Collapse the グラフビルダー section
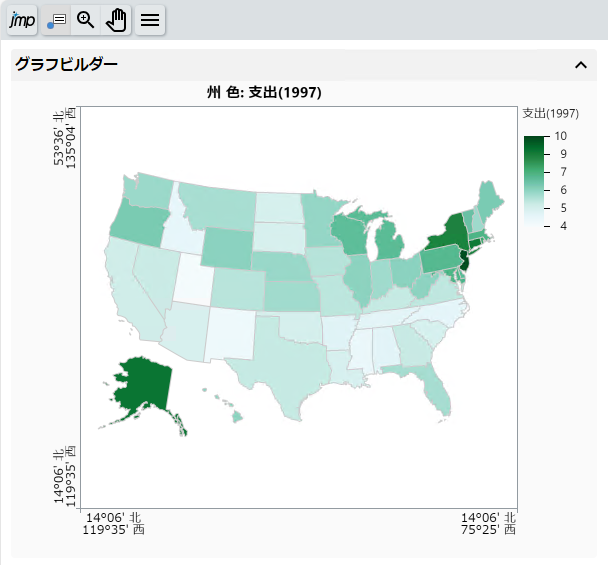The image size is (608, 565). coord(580,65)
